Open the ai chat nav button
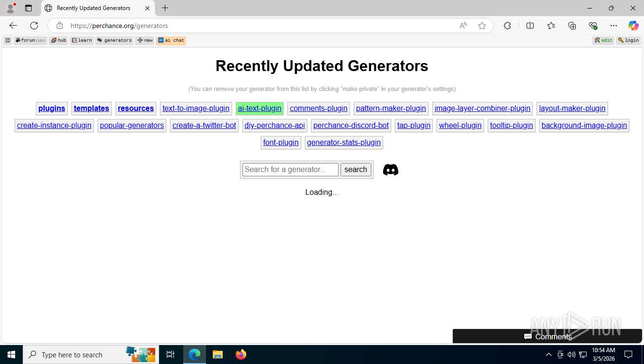The height and width of the screenshot is (364, 644). tap(171, 40)
